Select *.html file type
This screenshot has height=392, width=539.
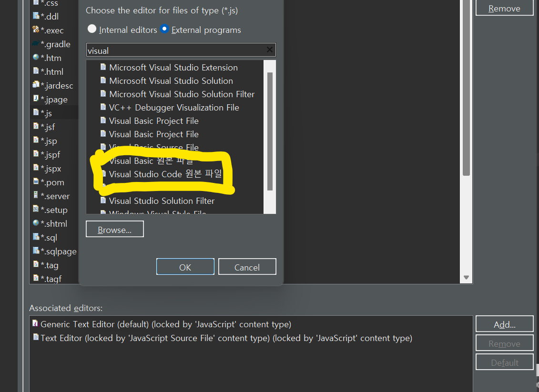52,72
